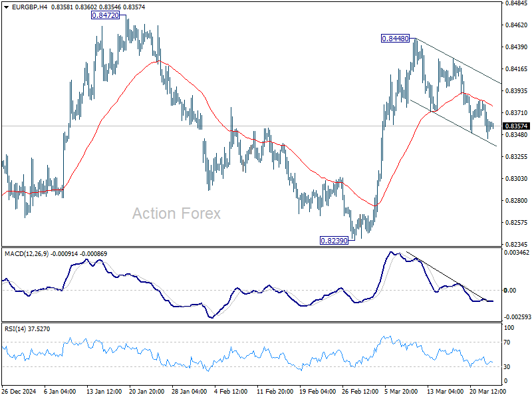Click the triangle arrow beside EURGBP,H4

tap(6, 7)
